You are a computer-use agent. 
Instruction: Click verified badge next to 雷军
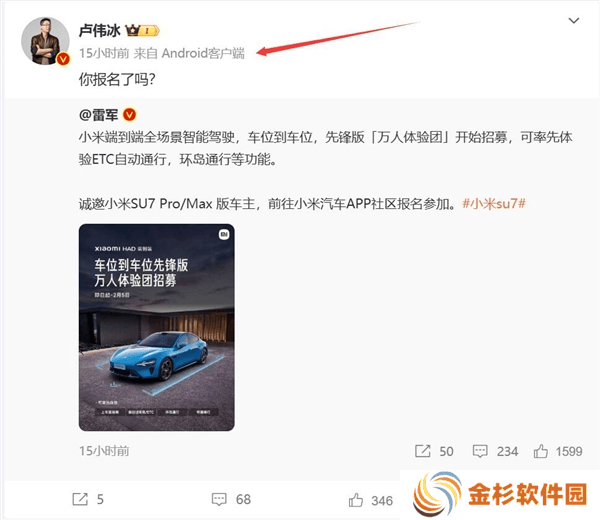[x=130, y=114]
